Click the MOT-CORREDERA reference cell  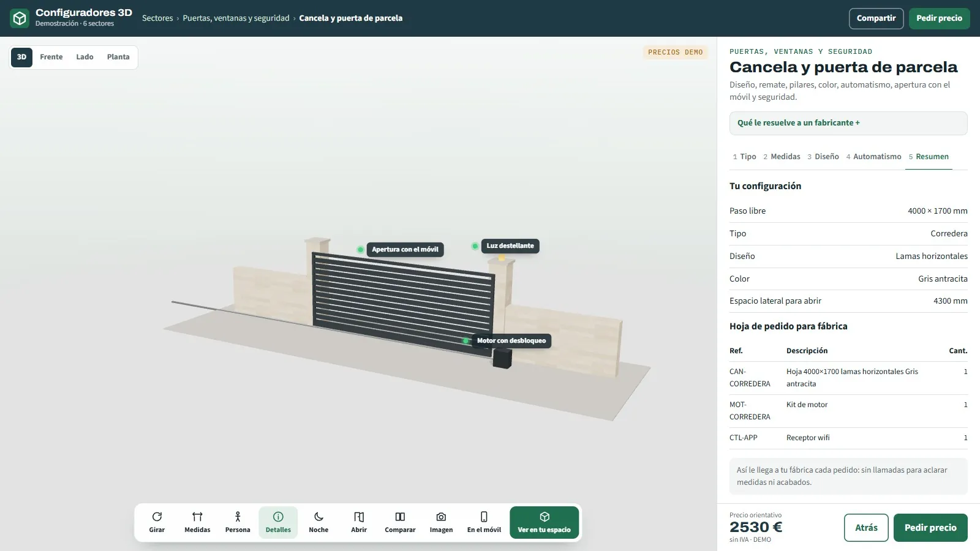(750, 411)
